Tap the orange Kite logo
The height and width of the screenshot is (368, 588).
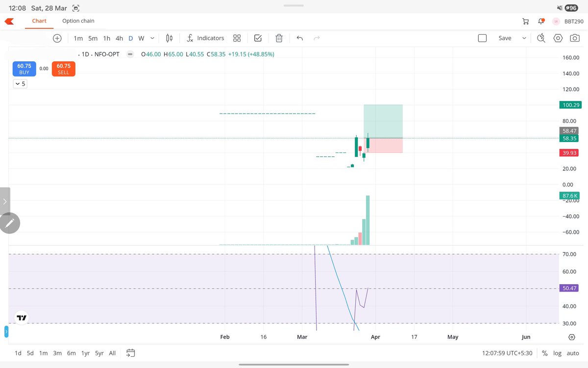(9, 21)
